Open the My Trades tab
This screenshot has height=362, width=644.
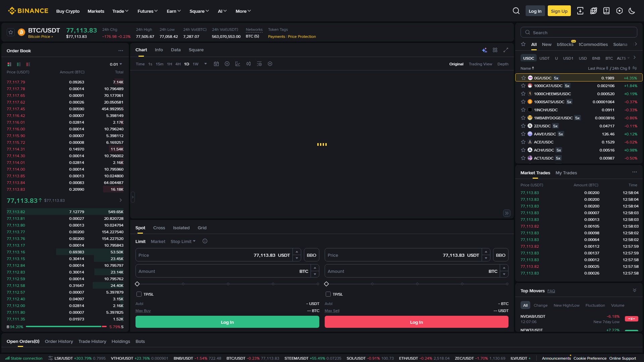pyautogui.click(x=566, y=173)
